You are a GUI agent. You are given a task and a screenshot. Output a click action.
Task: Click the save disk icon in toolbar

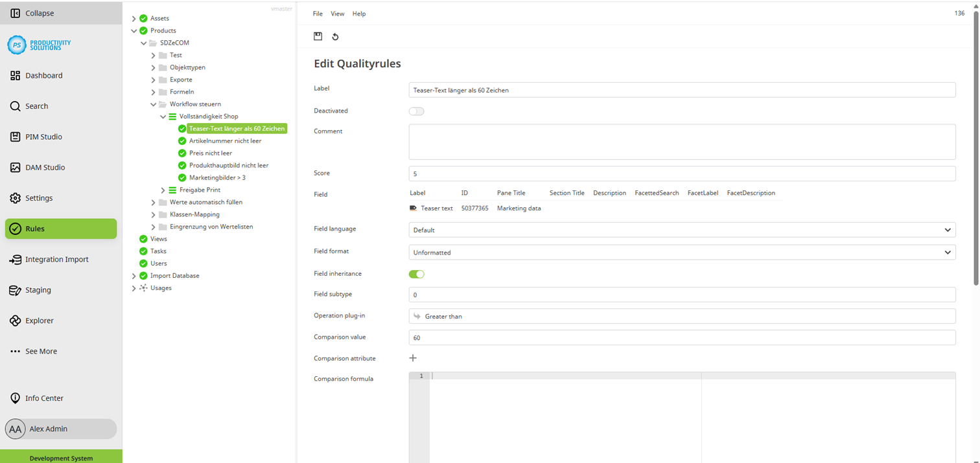pyautogui.click(x=318, y=37)
